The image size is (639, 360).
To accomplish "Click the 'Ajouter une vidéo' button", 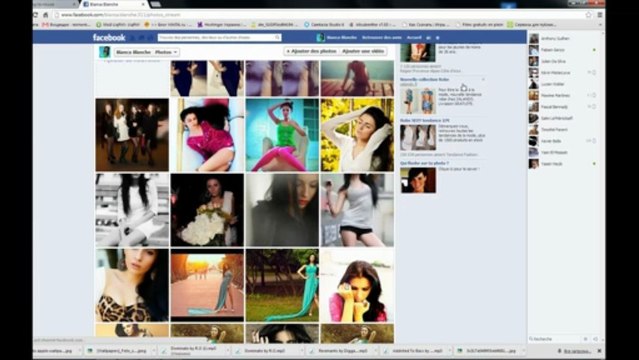I will tap(363, 51).
